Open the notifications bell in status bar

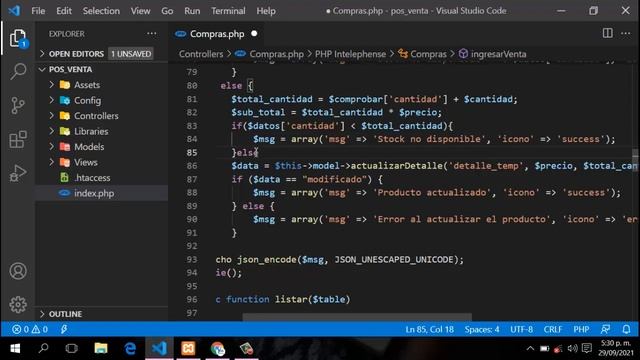click(x=626, y=329)
